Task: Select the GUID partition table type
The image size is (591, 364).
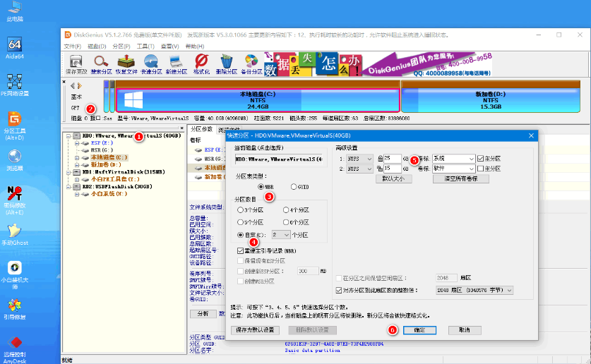Action: coord(294,187)
